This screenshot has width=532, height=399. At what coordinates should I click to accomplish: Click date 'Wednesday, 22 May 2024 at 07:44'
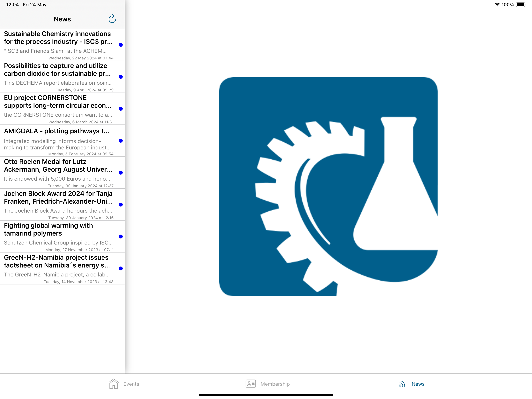tap(81, 58)
